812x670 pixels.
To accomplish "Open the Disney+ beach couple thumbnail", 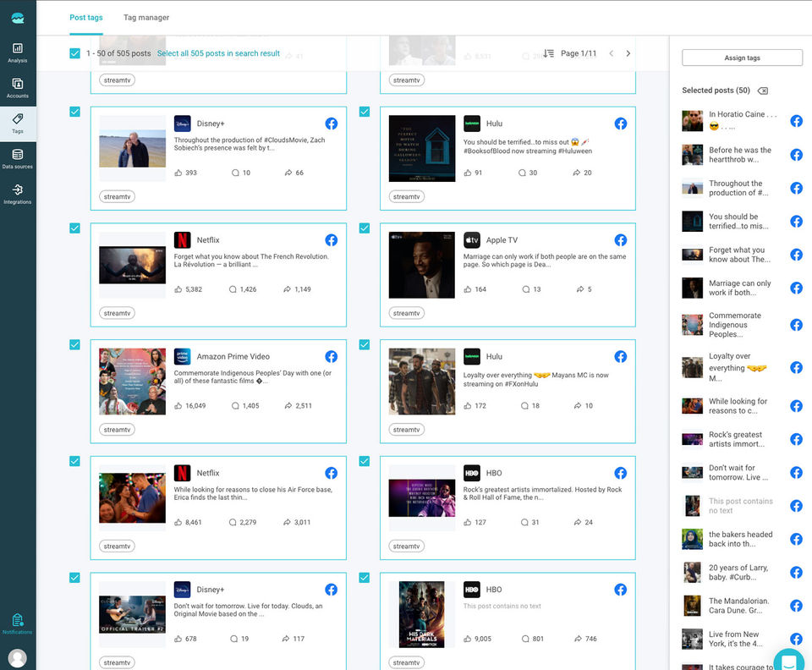I will tap(133, 149).
